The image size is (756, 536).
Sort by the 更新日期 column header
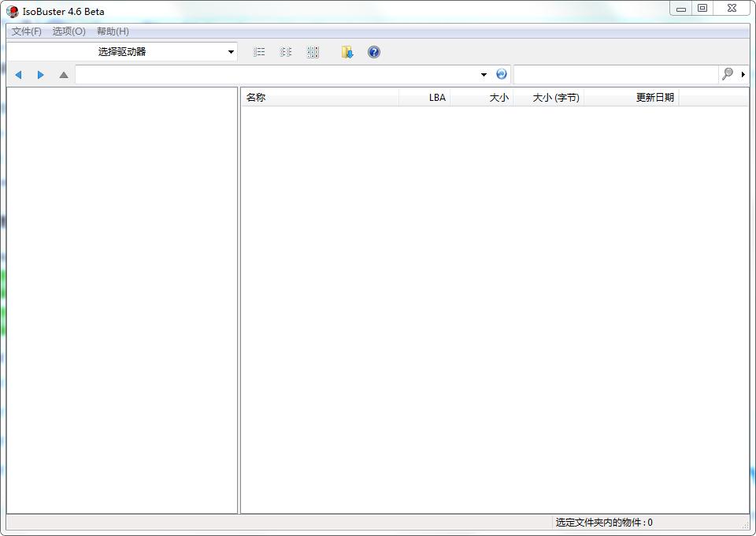[x=631, y=98]
